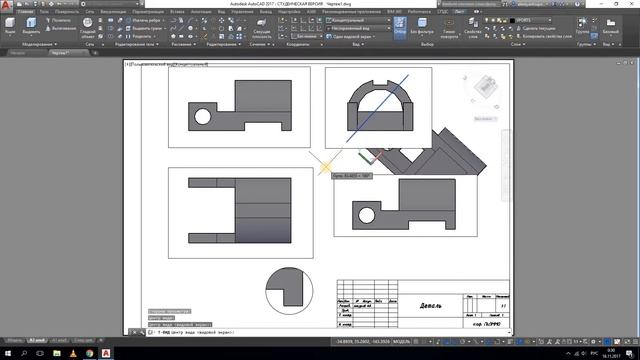This screenshot has width=640, height=360.
Task: Click the Group (Группа) tool
Action: (x=582, y=25)
